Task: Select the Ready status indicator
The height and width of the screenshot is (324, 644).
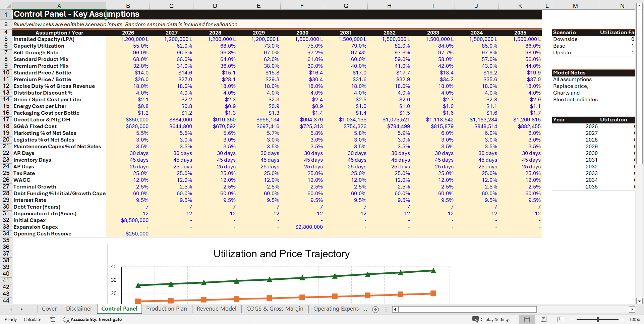Action: pos(11,319)
